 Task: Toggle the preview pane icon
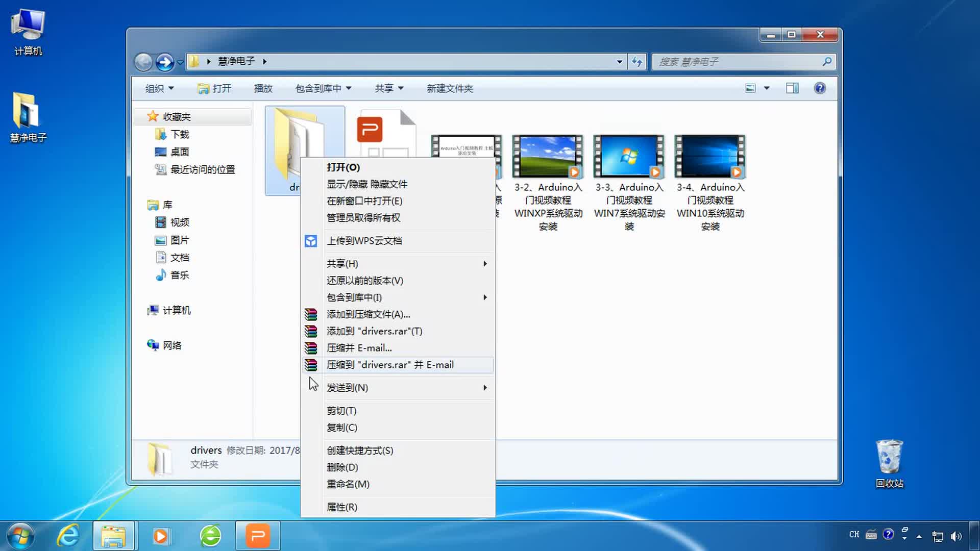tap(792, 88)
